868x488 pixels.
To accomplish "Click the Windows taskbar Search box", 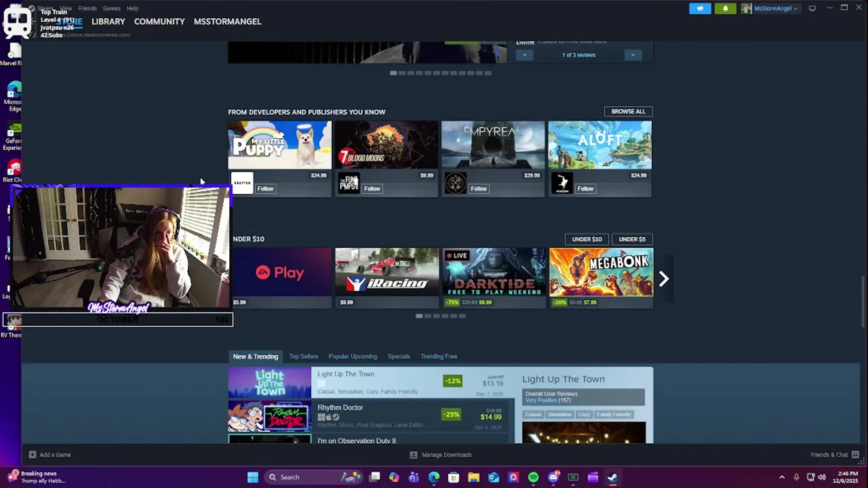I will (x=314, y=477).
